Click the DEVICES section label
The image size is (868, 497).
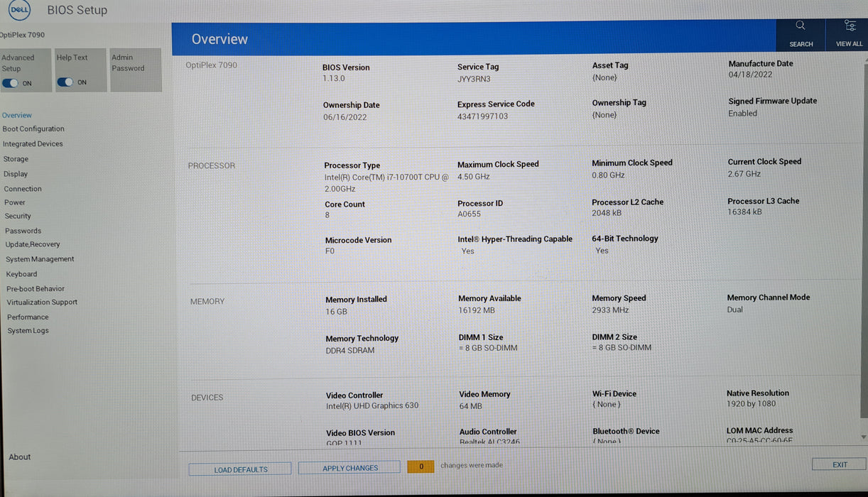(207, 398)
